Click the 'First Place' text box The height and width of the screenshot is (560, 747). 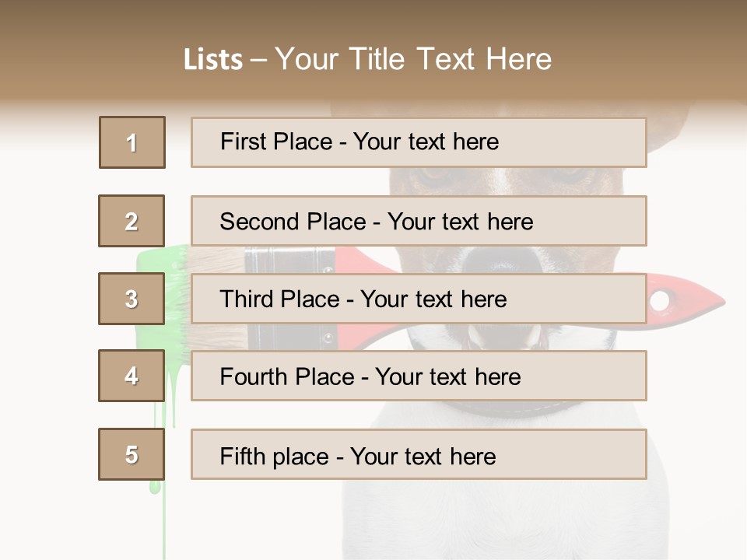pos(419,142)
